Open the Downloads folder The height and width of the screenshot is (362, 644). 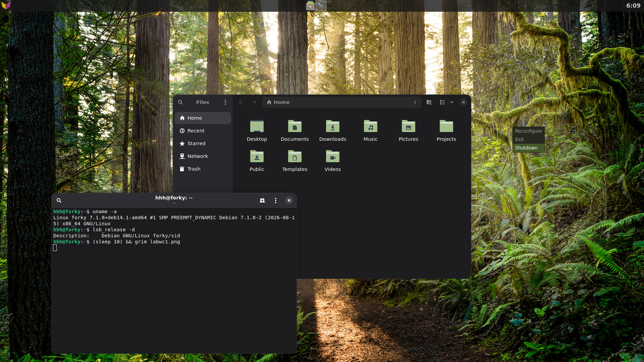(x=333, y=131)
